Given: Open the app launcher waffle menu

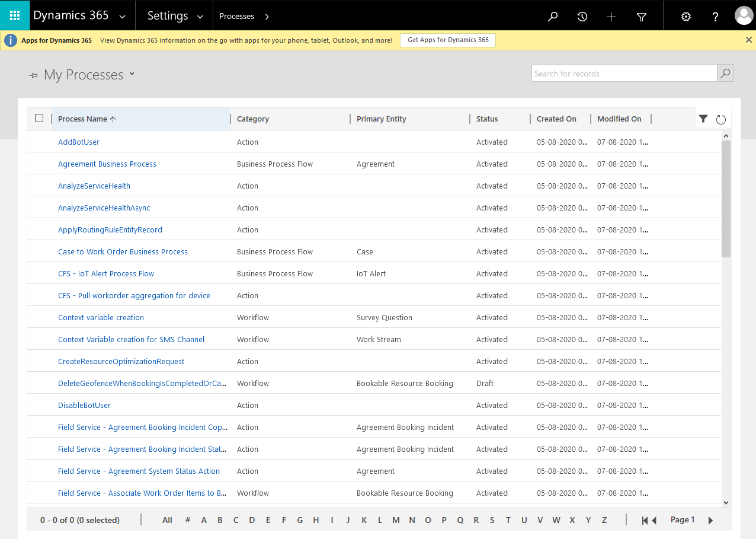Looking at the screenshot, I should [x=15, y=15].
